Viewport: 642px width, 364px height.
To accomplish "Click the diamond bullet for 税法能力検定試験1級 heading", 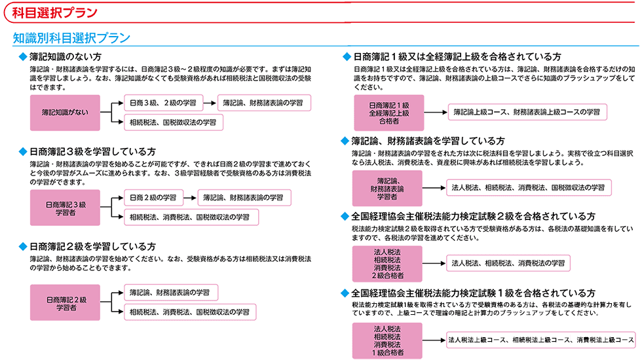I will click(x=346, y=293).
